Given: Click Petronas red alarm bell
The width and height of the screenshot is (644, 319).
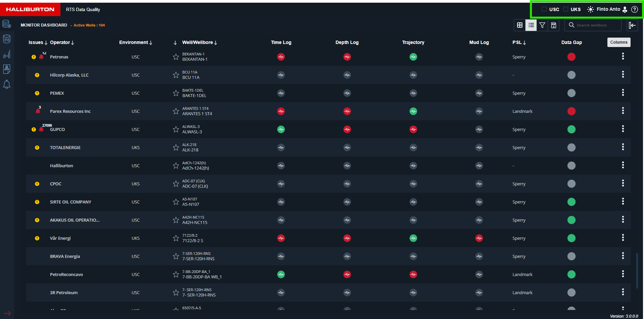Looking at the screenshot, I should pyautogui.click(x=41, y=57).
